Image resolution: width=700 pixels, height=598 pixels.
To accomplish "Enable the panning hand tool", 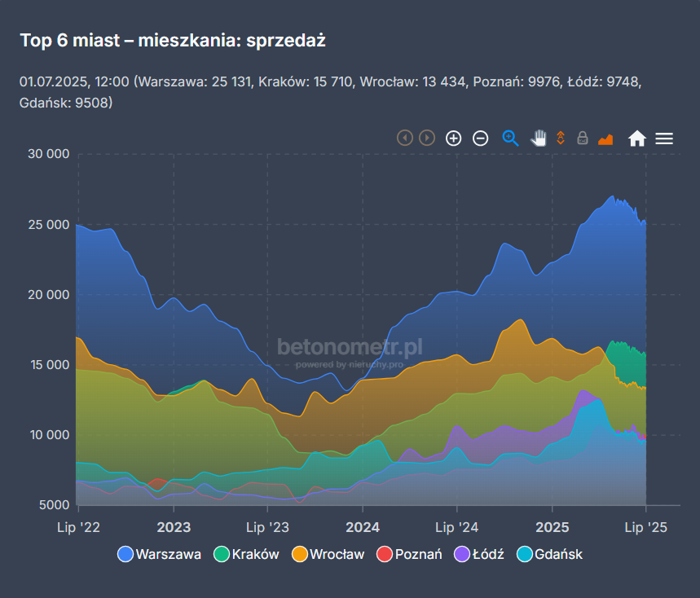I will coord(538,138).
